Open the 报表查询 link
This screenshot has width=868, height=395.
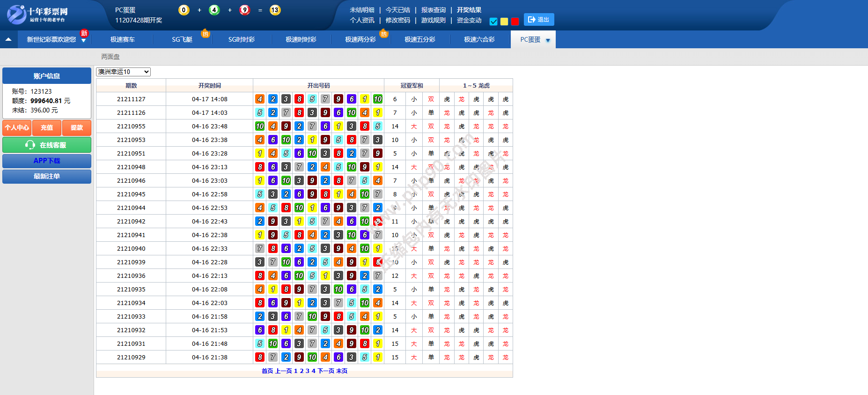click(434, 10)
